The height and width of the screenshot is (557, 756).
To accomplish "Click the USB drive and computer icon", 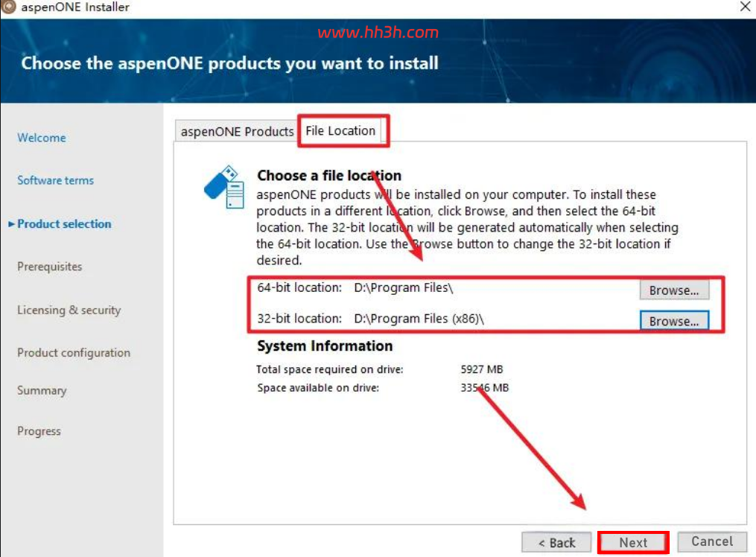I will (225, 187).
